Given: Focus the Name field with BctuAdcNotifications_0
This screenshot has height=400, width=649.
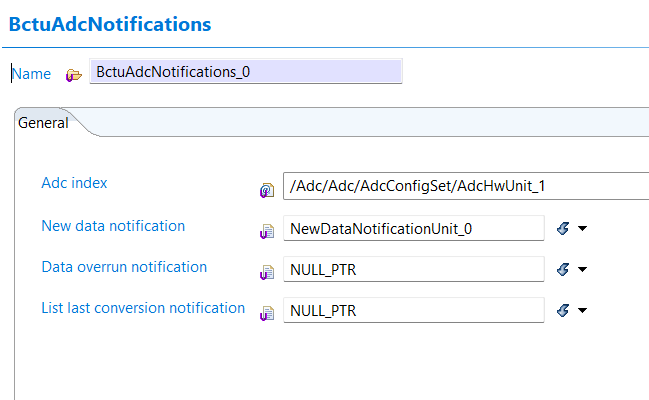Looking at the screenshot, I should [x=245, y=72].
